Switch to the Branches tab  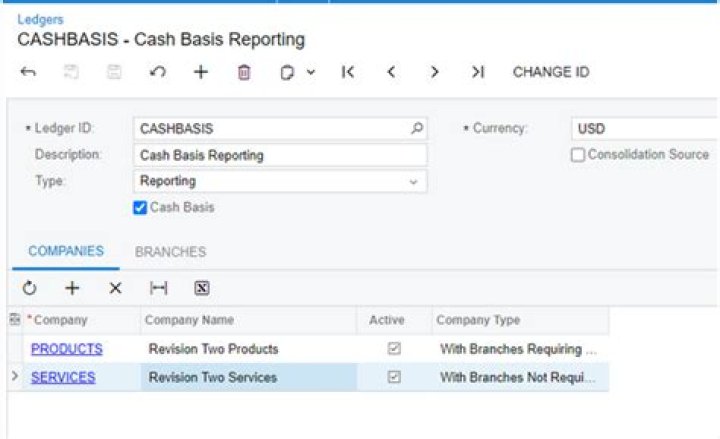point(170,252)
